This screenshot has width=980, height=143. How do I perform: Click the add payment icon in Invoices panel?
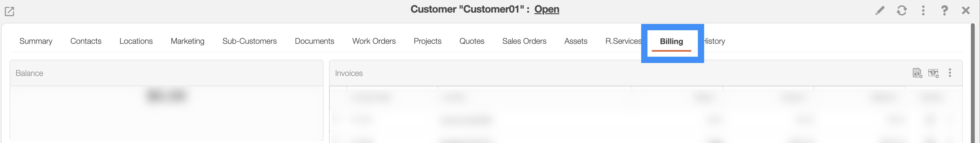point(933,73)
